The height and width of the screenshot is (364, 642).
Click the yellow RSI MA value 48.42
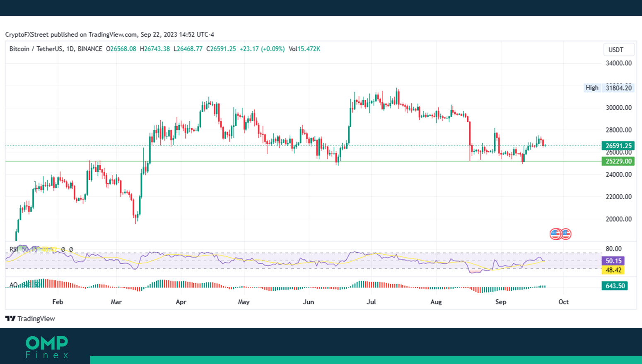tap(613, 270)
